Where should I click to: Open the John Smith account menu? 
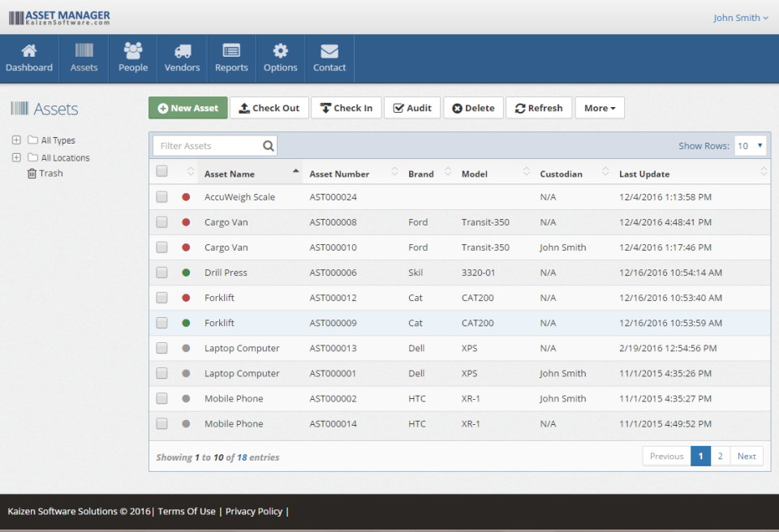coord(741,17)
